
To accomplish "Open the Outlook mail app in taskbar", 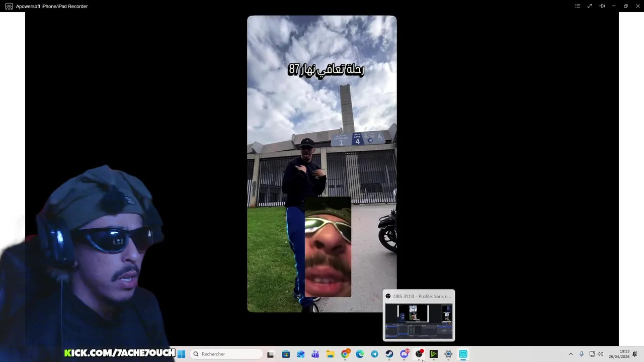I will [300, 354].
